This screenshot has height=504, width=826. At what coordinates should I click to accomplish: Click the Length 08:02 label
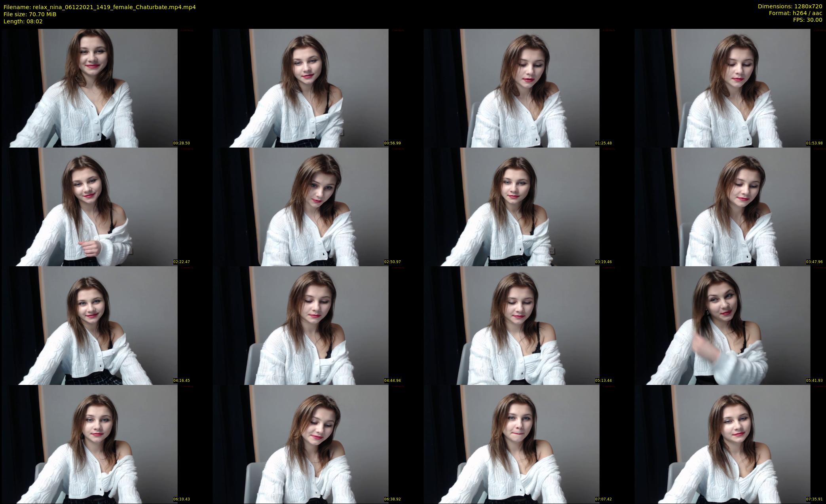pos(23,21)
